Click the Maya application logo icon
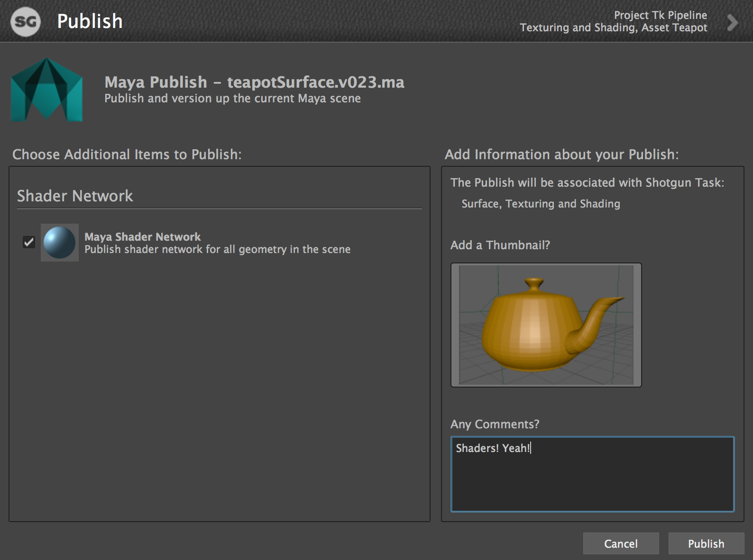This screenshot has height=560, width=753. [x=47, y=90]
